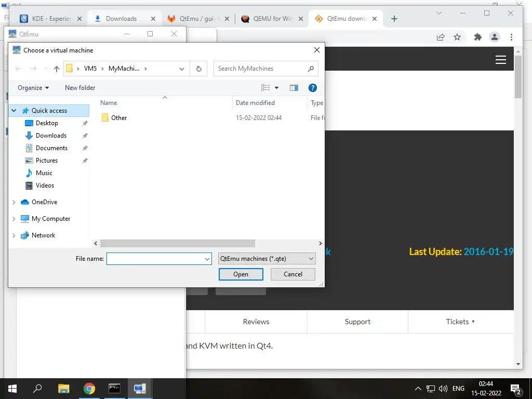This screenshot has width=532, height=399.
Task: Switch to KDE - Experience browser tab
Action: tap(50, 19)
